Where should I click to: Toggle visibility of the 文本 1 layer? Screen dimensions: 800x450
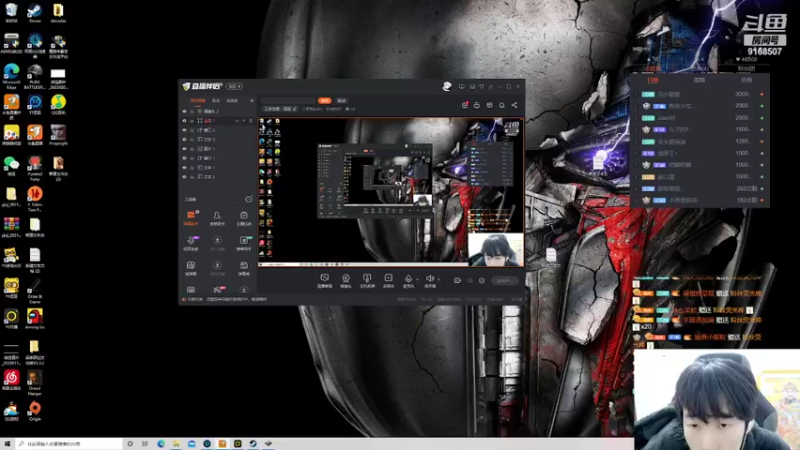pos(184,167)
